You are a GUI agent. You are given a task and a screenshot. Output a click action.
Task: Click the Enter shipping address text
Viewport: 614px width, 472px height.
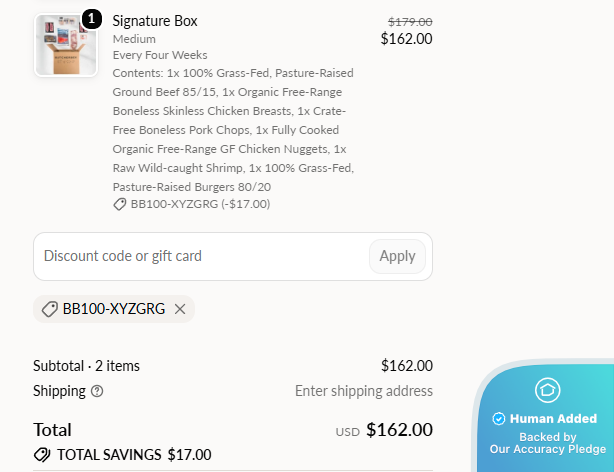point(364,391)
